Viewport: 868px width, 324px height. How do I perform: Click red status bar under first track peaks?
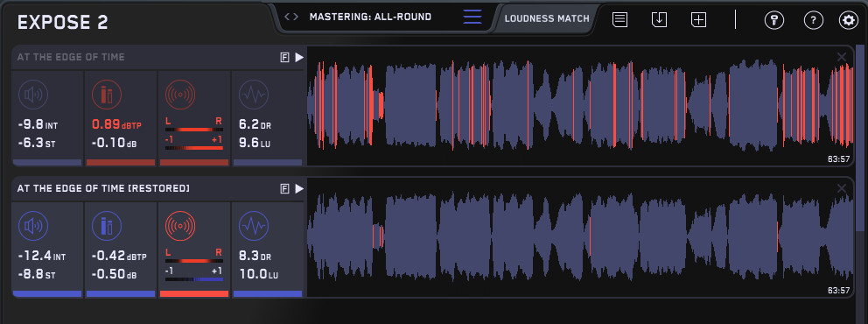coord(121,163)
